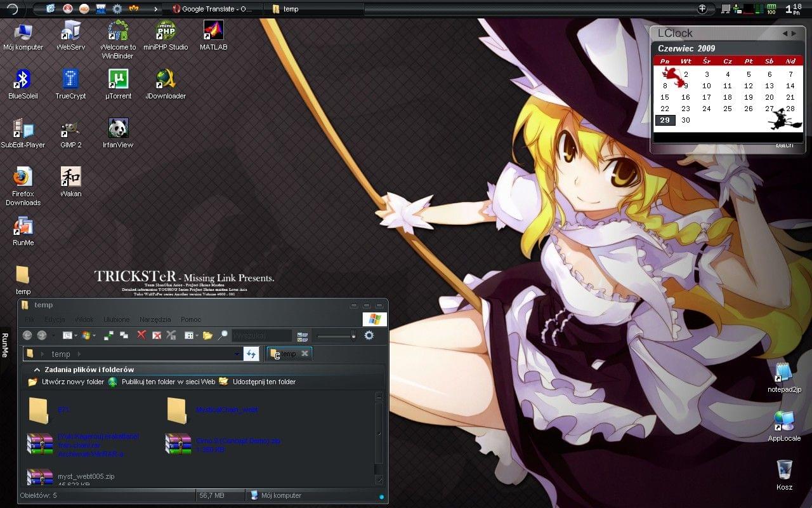Image resolution: width=812 pixels, height=508 pixels.
Task: Open the Mój komputer desktop icon
Action: pos(23,36)
